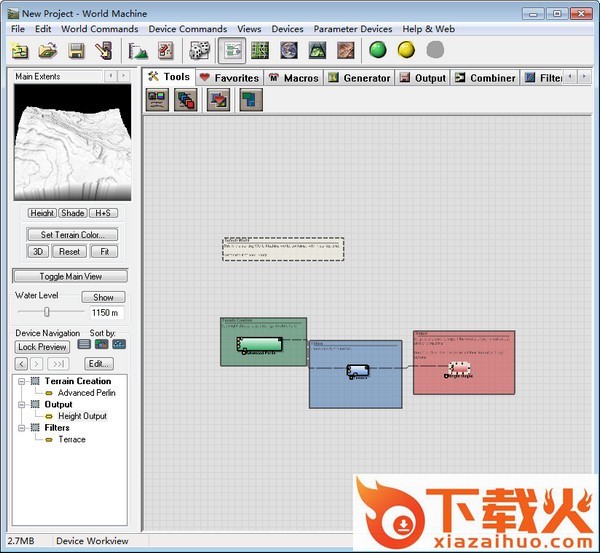
Task: Sort device navigation by third blue icon
Action: click(119, 344)
